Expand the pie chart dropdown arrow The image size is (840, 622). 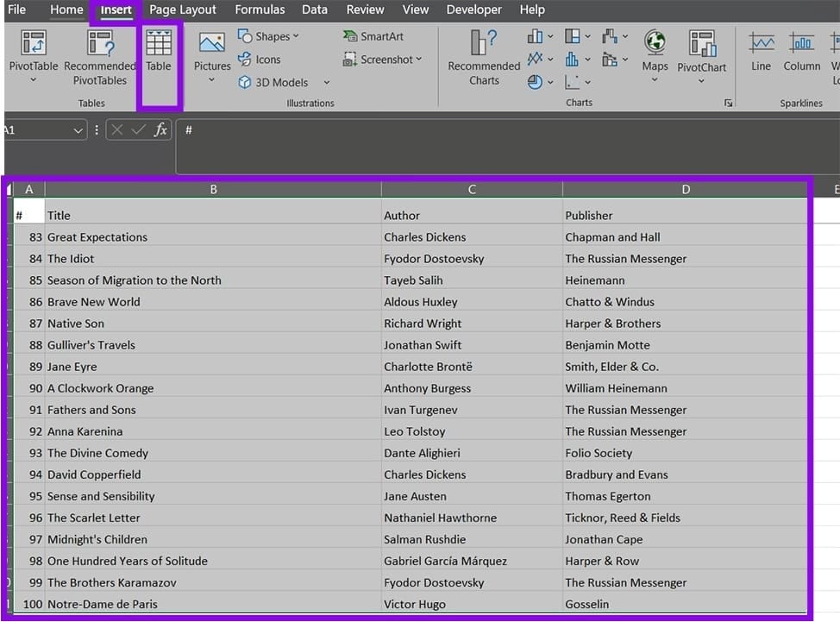coord(550,83)
